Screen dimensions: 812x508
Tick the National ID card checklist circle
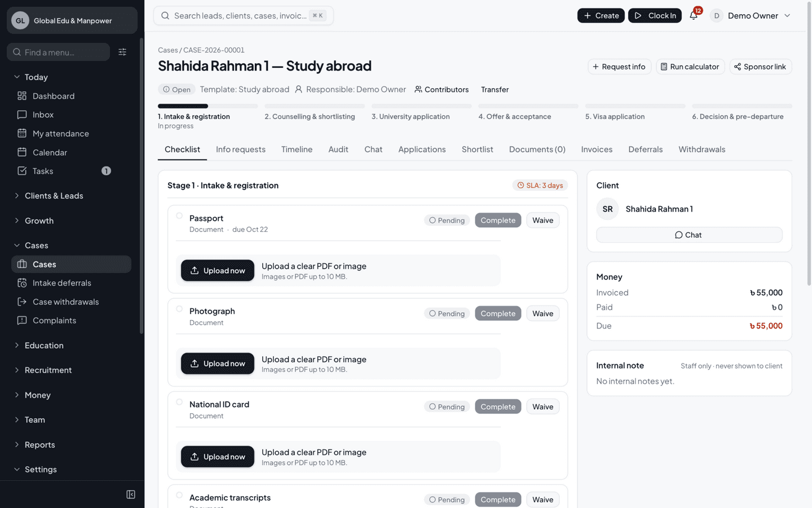pos(179,402)
